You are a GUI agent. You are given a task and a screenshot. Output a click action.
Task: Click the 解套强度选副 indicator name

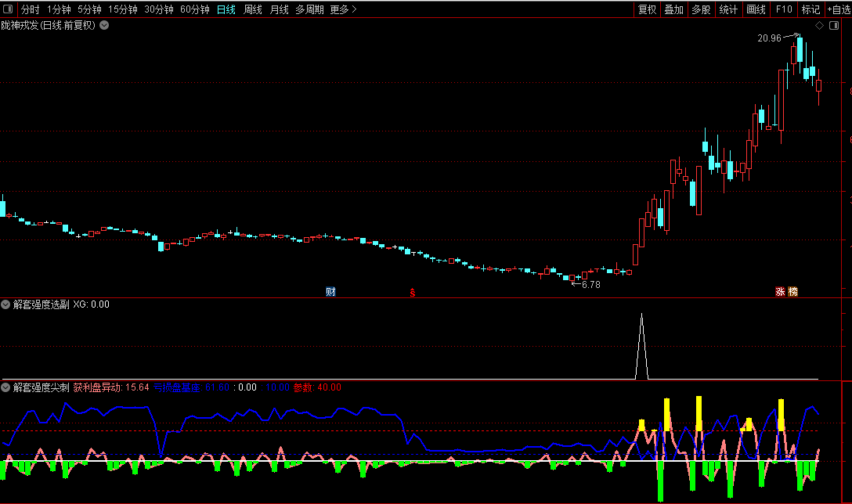point(42,304)
